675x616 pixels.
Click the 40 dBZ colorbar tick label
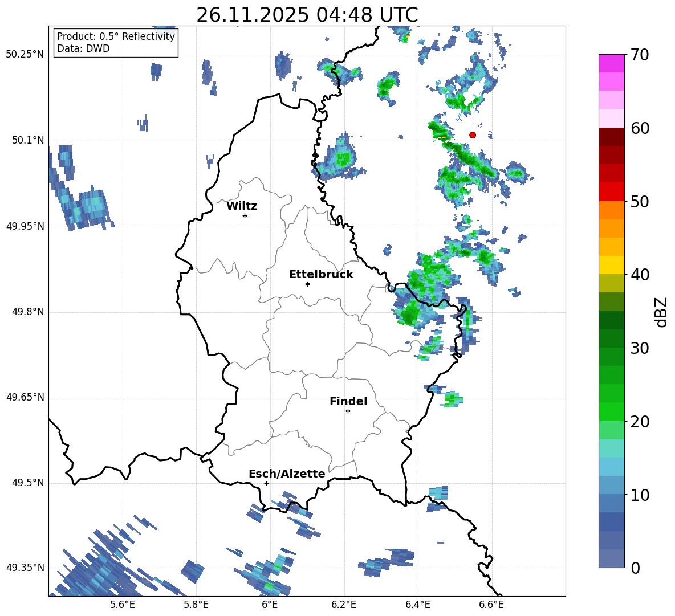click(640, 275)
